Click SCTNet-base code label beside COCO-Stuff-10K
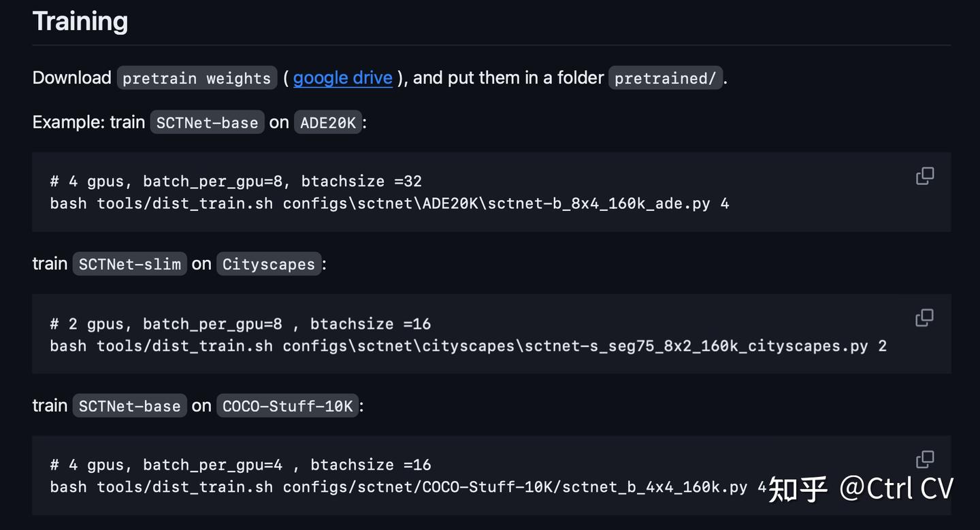Screen dimensions: 980x530 point(129,406)
